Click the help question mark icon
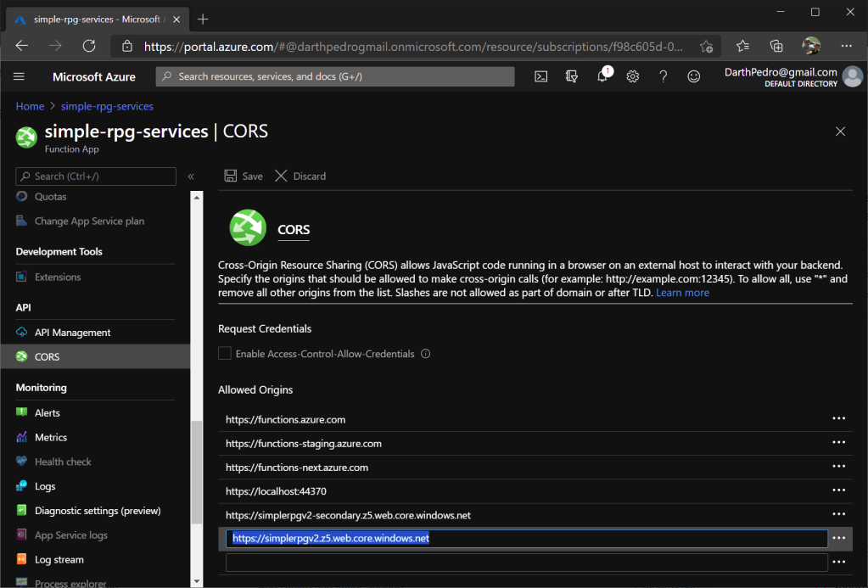Screen dimensions: 868x588 663,76
